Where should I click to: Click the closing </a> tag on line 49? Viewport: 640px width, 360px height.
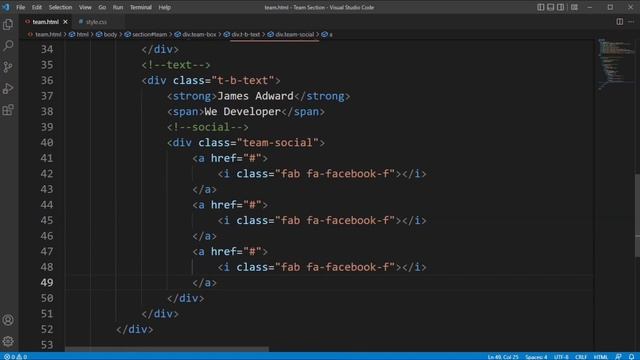(204, 282)
